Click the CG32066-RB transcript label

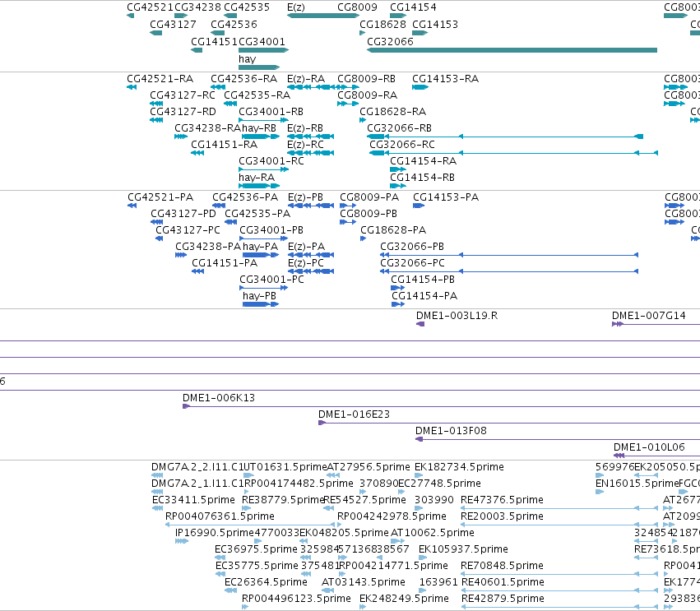tap(400, 128)
